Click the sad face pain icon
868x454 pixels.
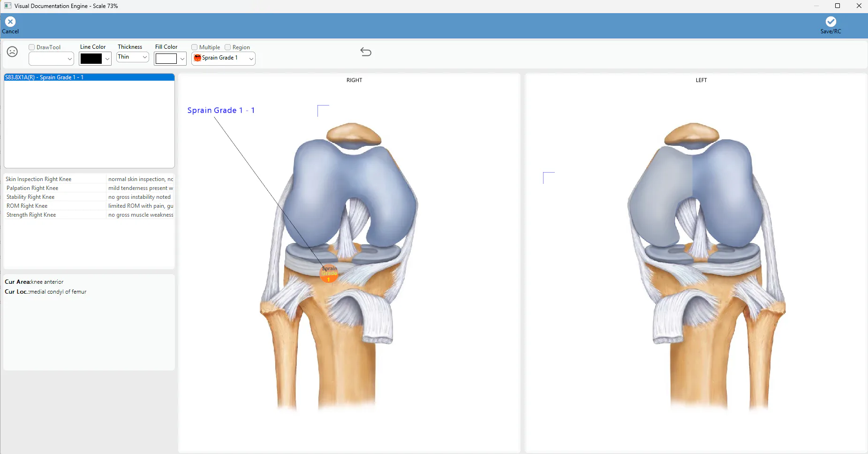coord(13,52)
